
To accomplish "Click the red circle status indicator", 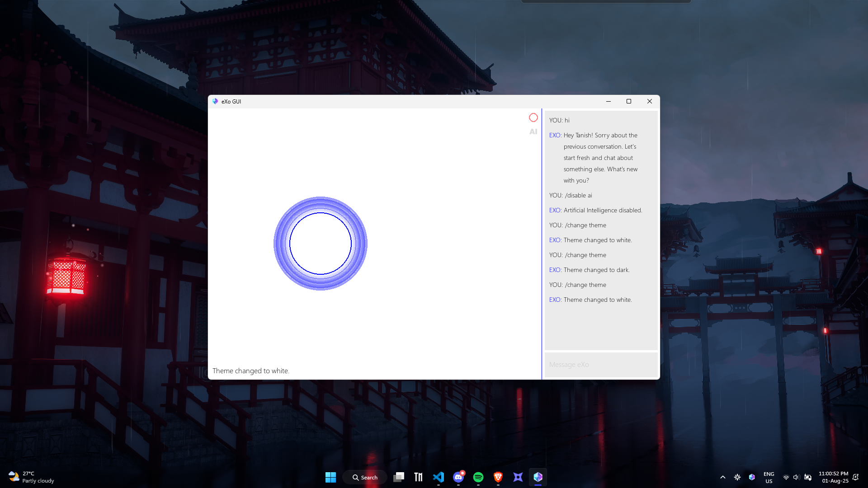I will click(533, 117).
